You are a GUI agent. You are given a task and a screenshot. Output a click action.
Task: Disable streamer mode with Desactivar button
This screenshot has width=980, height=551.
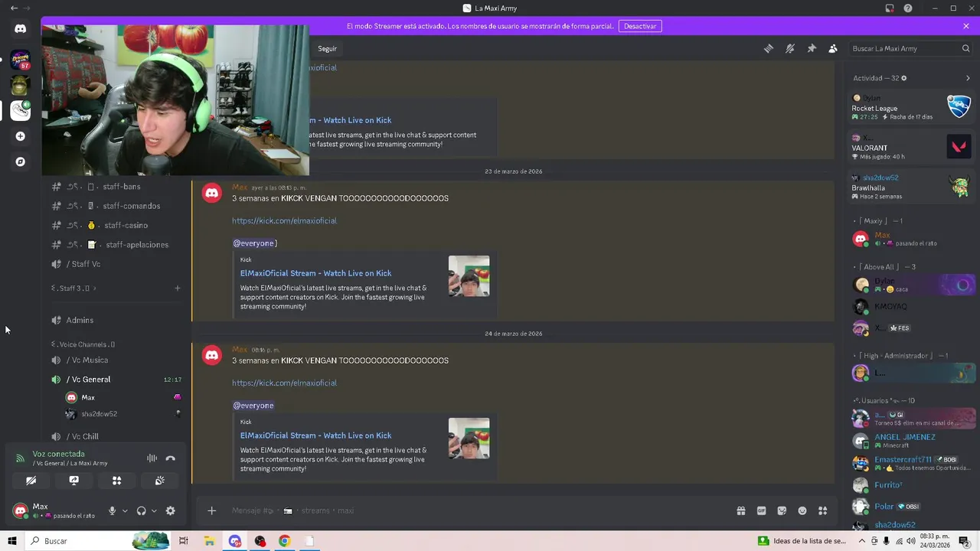pyautogui.click(x=640, y=26)
